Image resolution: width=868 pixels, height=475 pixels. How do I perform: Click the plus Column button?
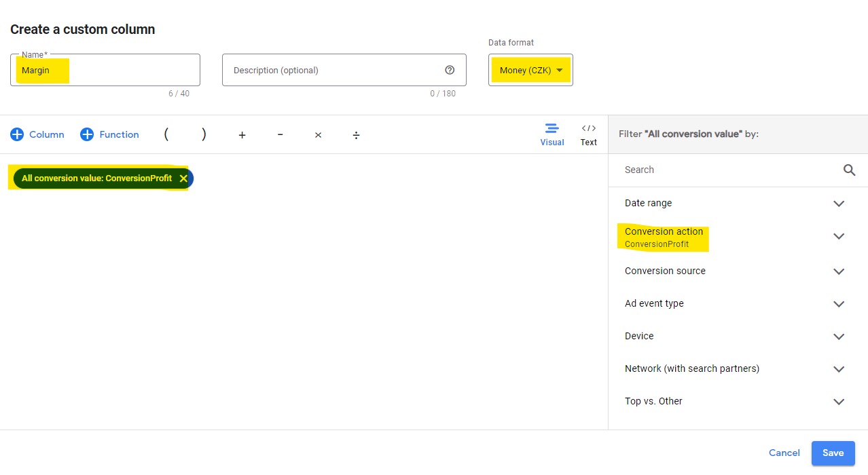pos(37,134)
